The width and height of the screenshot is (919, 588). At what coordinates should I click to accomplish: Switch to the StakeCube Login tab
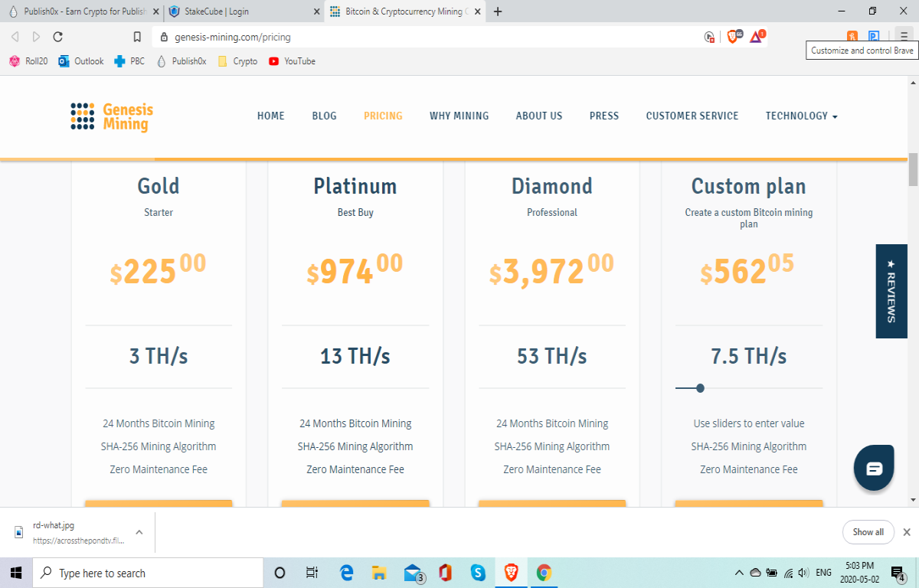(x=244, y=11)
